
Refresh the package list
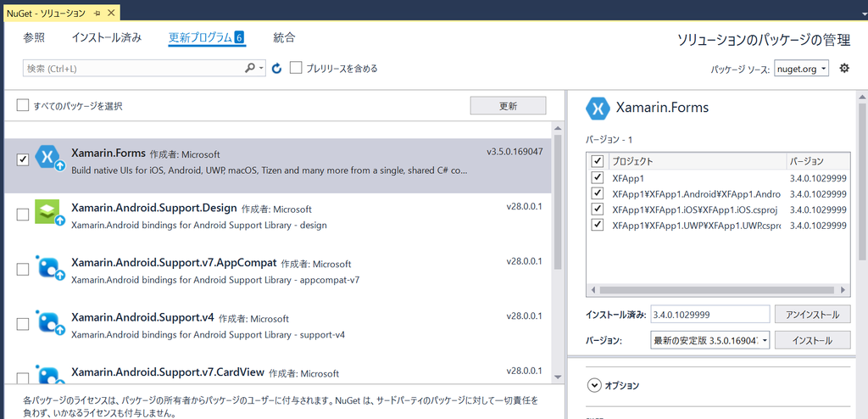coord(277,68)
